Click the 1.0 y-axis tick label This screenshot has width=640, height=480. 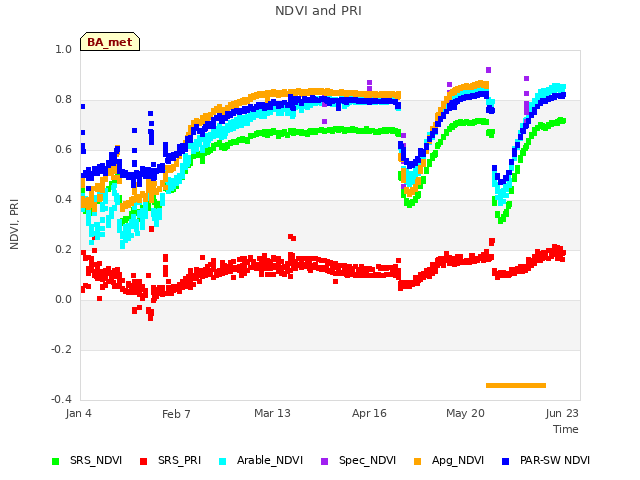[x=63, y=49]
